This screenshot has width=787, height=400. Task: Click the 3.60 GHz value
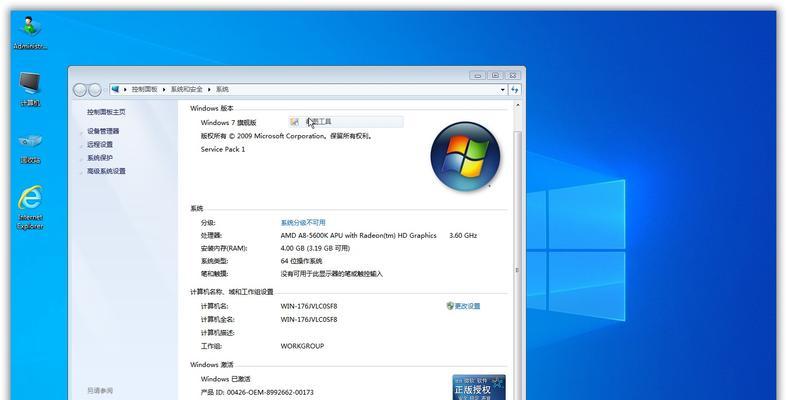click(463, 235)
